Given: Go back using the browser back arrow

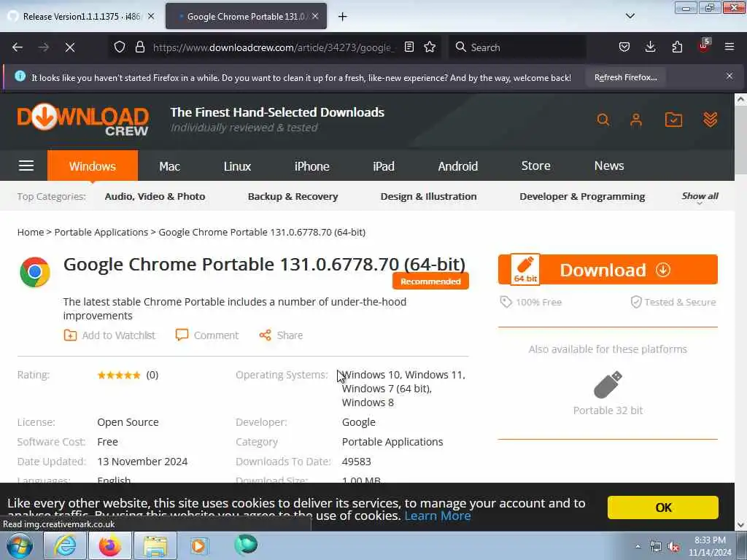Looking at the screenshot, I should [18, 47].
